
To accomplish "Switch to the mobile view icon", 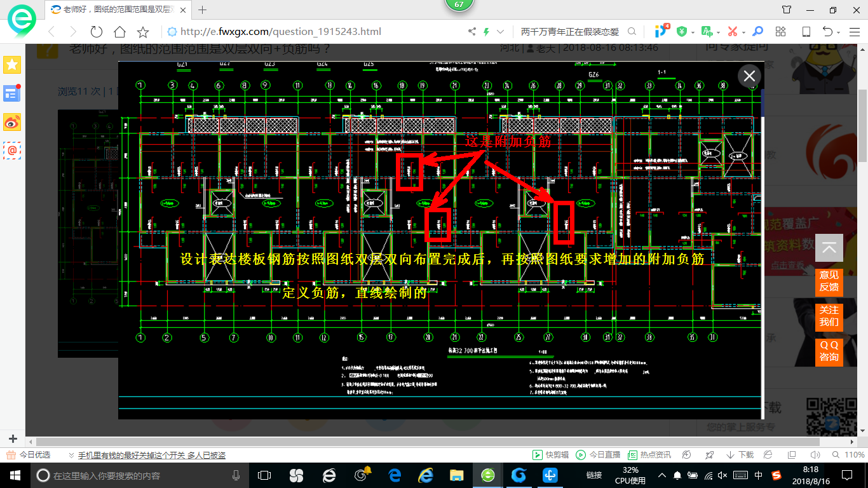I will click(806, 32).
